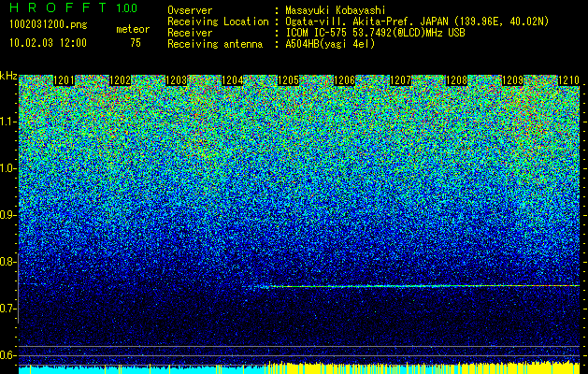Click the ICOM IC-575 receiver value
The width and height of the screenshot is (588, 374).
click(x=375, y=33)
